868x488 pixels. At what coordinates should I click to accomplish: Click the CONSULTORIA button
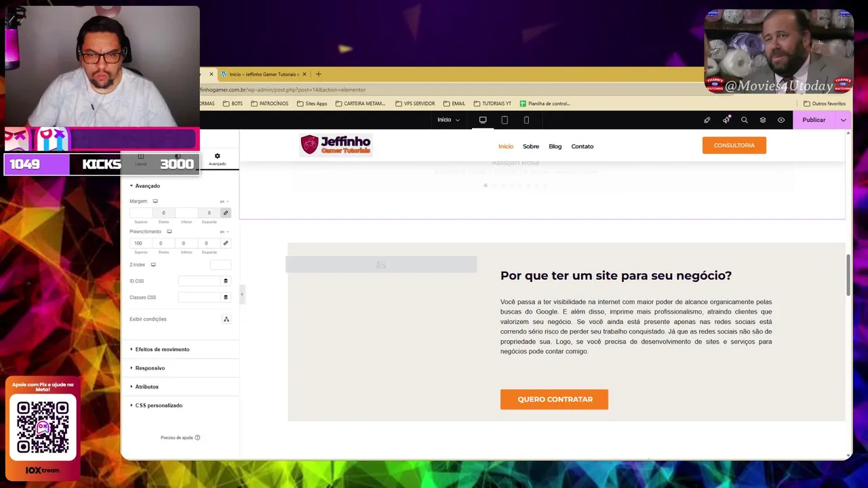pyautogui.click(x=734, y=145)
